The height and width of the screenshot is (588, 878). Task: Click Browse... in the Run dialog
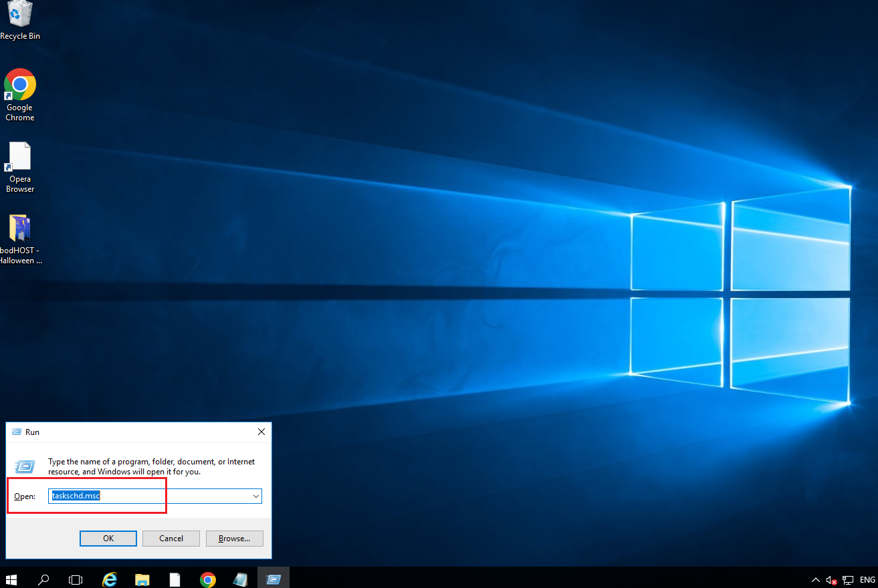pyautogui.click(x=234, y=538)
